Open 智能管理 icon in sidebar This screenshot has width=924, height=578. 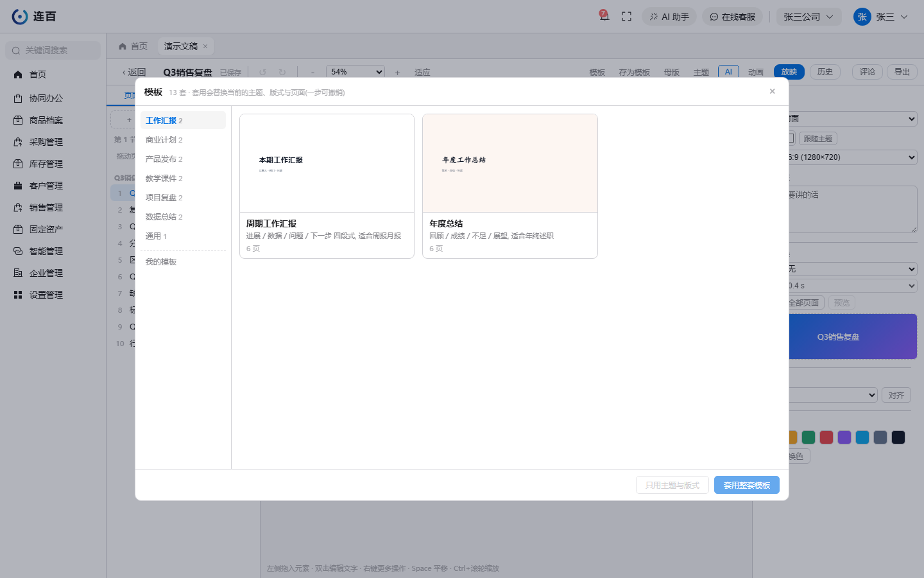pos(18,251)
